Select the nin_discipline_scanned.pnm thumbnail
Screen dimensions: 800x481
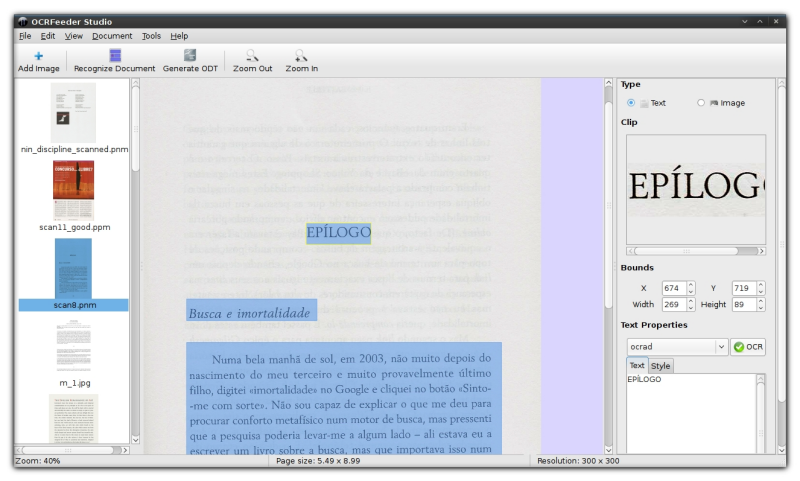click(x=73, y=113)
